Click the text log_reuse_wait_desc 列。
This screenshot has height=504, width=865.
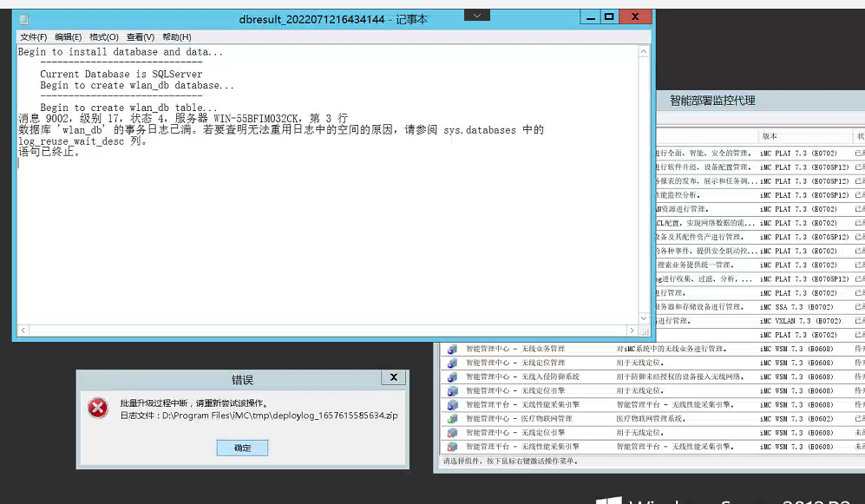[82, 141]
